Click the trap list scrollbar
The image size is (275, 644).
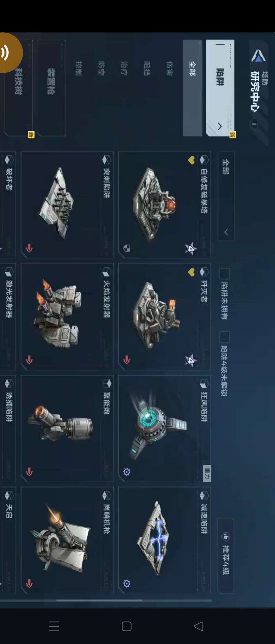tap(99, 600)
